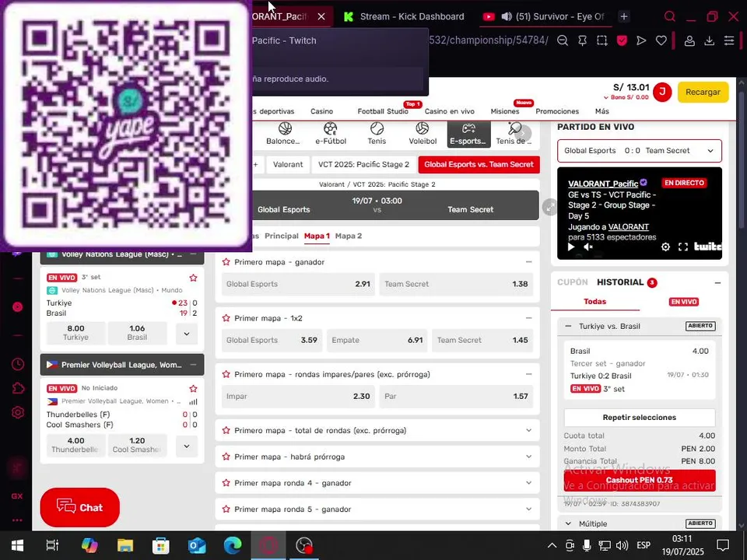Click the pin icon in address bar
The image size is (747, 560).
tap(582, 41)
